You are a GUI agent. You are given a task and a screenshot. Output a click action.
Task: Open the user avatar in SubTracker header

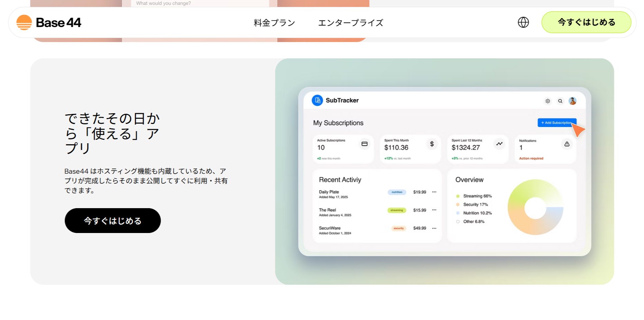(x=572, y=101)
